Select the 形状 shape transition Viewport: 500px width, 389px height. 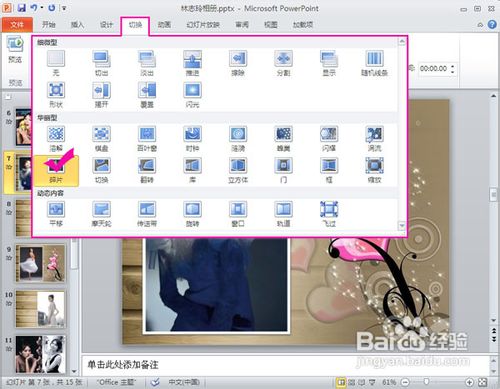(x=56, y=95)
